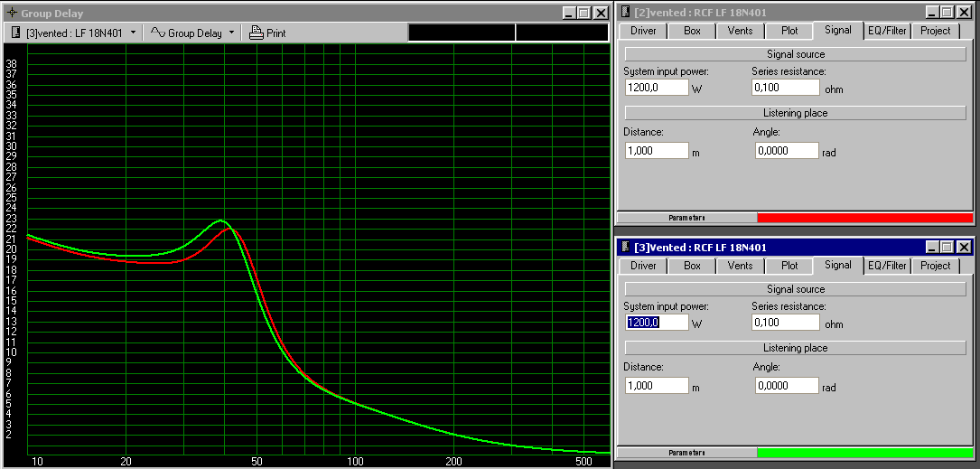Image resolution: width=980 pixels, height=469 pixels.
Task: Click System input power field in [2]vented
Action: click(x=657, y=88)
